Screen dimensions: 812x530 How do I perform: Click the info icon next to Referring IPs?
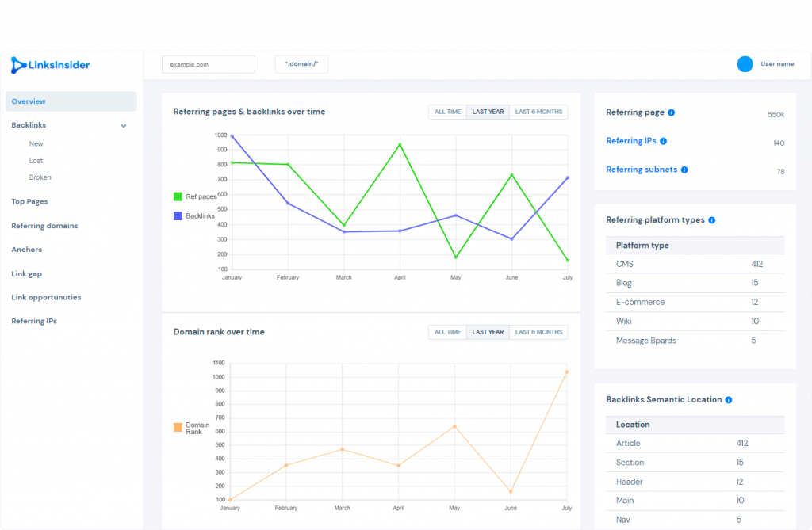pos(664,141)
